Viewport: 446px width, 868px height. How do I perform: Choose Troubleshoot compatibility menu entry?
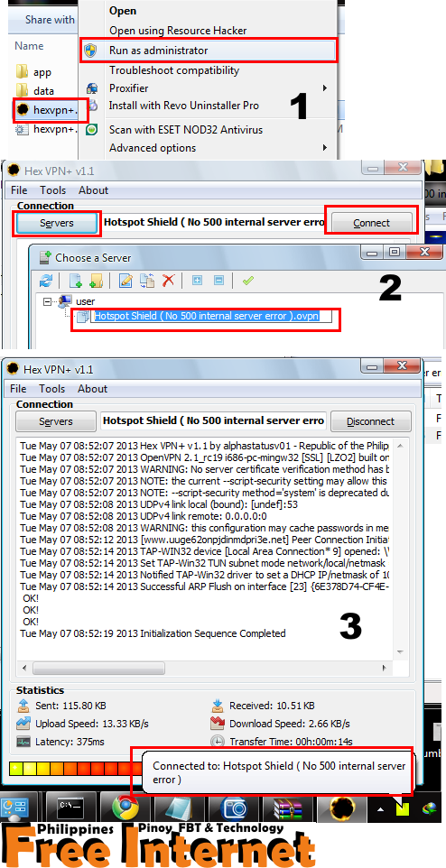pos(174,70)
